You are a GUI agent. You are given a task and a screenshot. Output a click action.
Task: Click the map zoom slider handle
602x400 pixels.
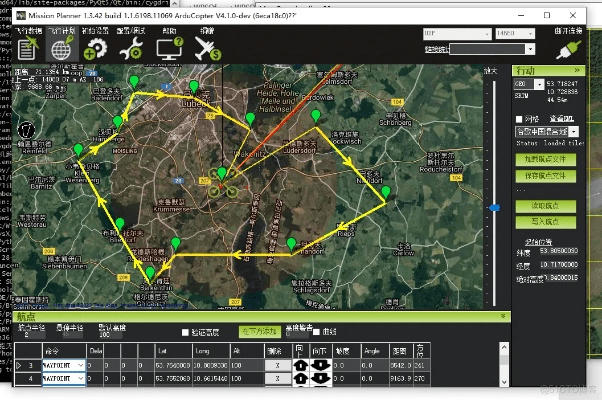click(494, 207)
